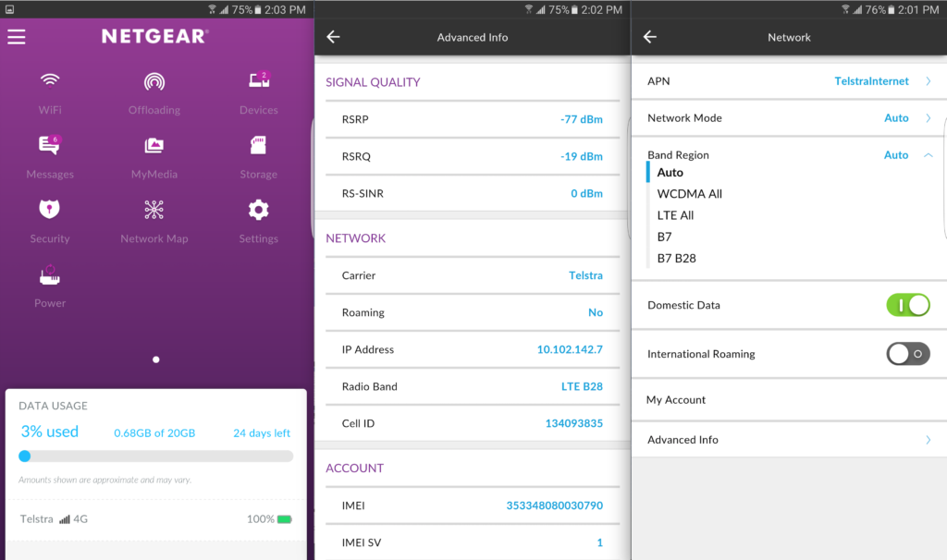Open the hamburger menu in the NETGEAR app
Screen dimensions: 947x560
point(17,37)
